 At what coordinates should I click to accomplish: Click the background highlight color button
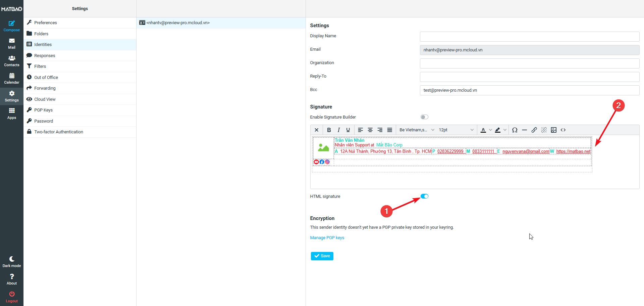(498, 130)
